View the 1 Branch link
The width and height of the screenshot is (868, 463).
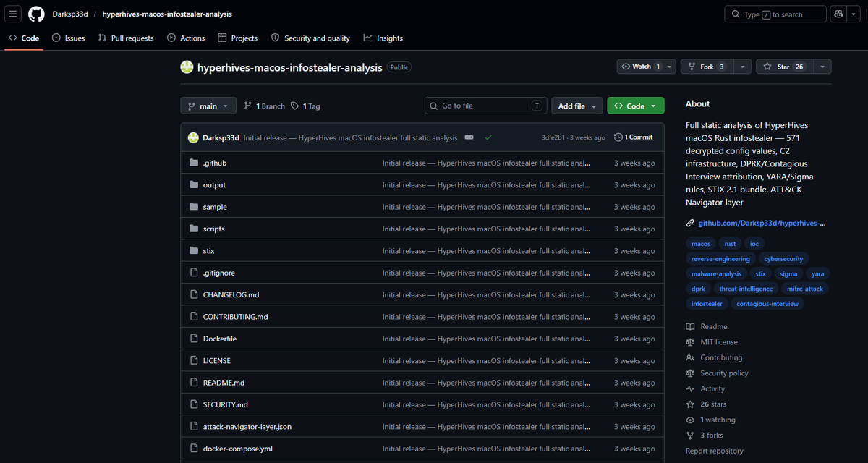(x=265, y=106)
